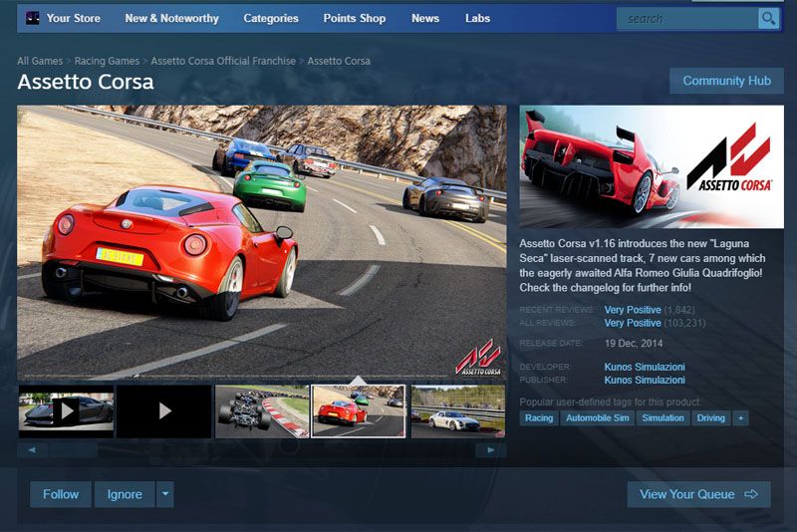797x532 pixels.
Task: Expand the Ignore dropdown arrow
Action: [x=165, y=494]
